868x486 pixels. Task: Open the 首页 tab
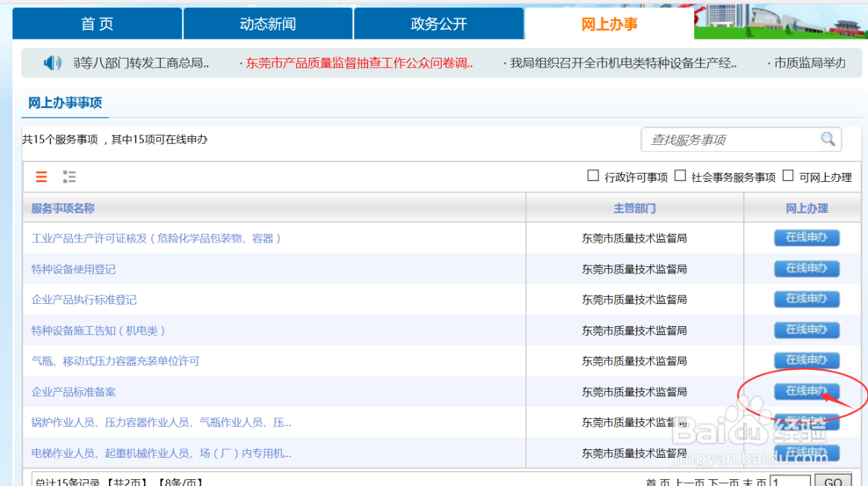click(97, 24)
